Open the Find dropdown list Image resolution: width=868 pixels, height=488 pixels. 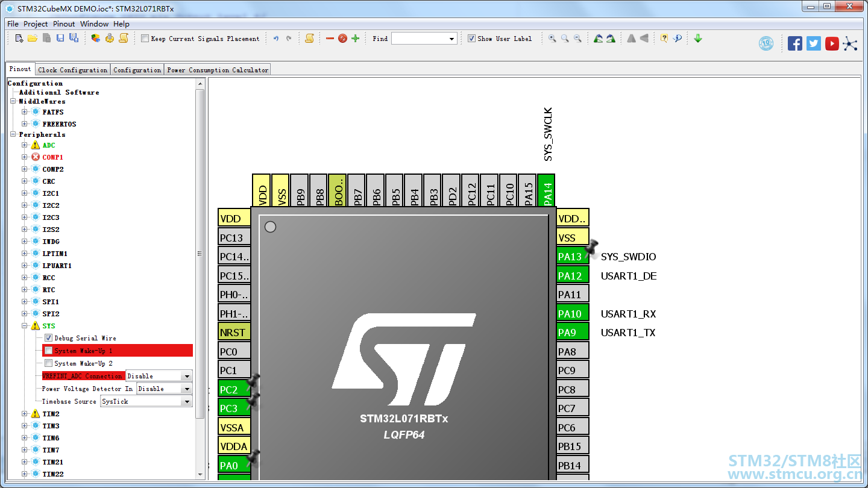452,39
